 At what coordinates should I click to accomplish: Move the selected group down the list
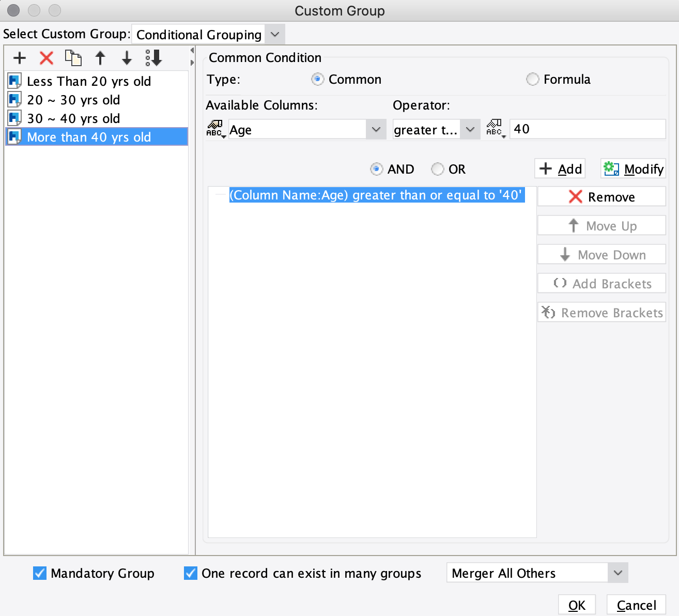tap(127, 58)
